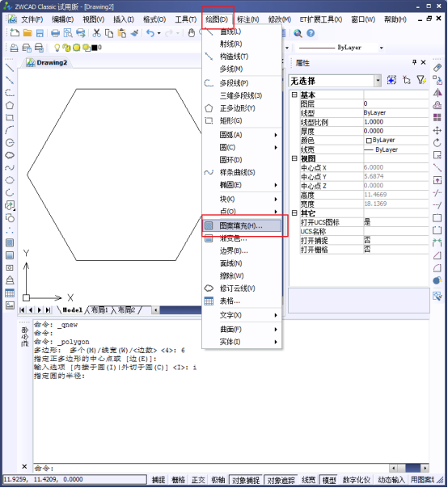Toggle 模型 model space button in status bar
Image resolution: width=448 pixels, height=488 pixels.
tap(329, 480)
